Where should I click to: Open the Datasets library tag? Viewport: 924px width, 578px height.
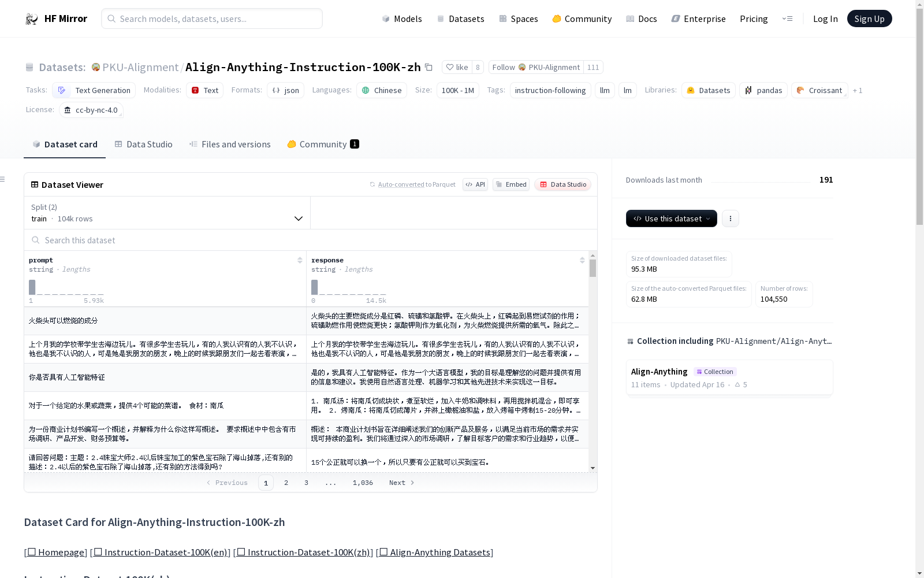pyautogui.click(x=708, y=90)
